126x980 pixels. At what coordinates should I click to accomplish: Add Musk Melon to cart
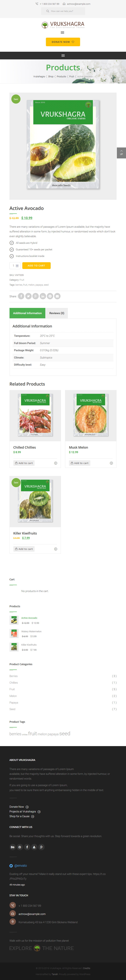(x=80, y=463)
